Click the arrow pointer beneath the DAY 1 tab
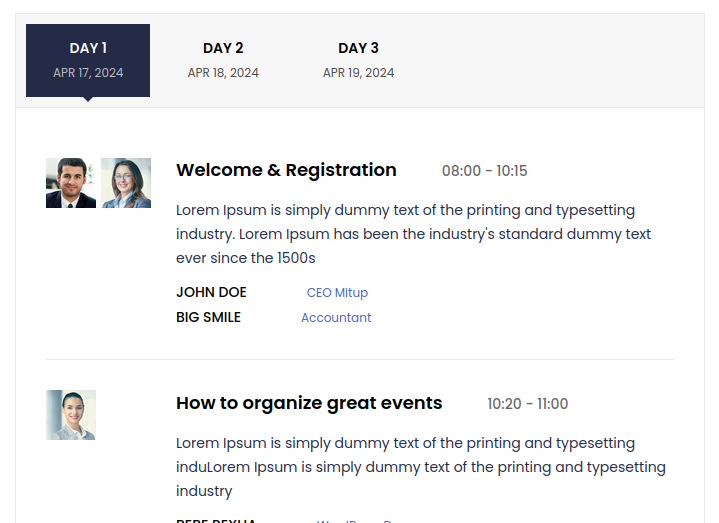The width and height of the screenshot is (719, 523). 88,99
